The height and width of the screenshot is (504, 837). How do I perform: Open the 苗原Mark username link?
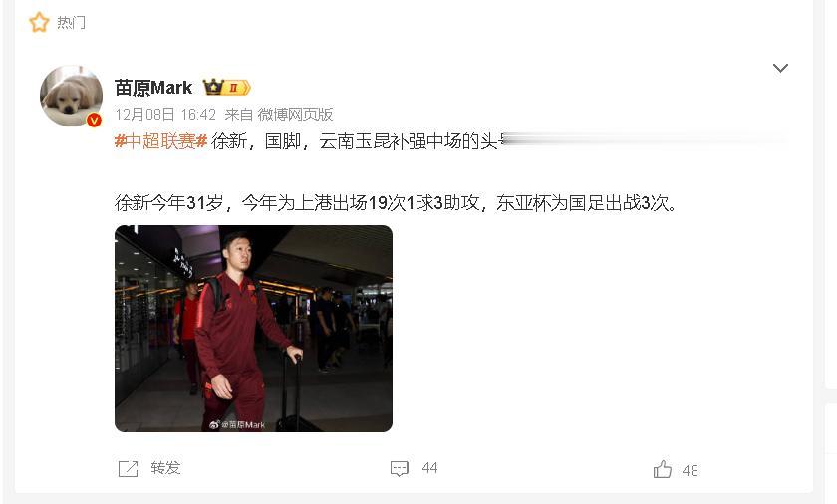click(x=153, y=88)
